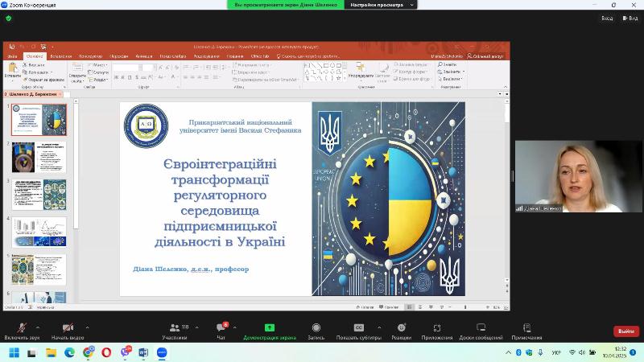Click the red Выйти button
This screenshot has height=362, width=644.
(x=625, y=331)
